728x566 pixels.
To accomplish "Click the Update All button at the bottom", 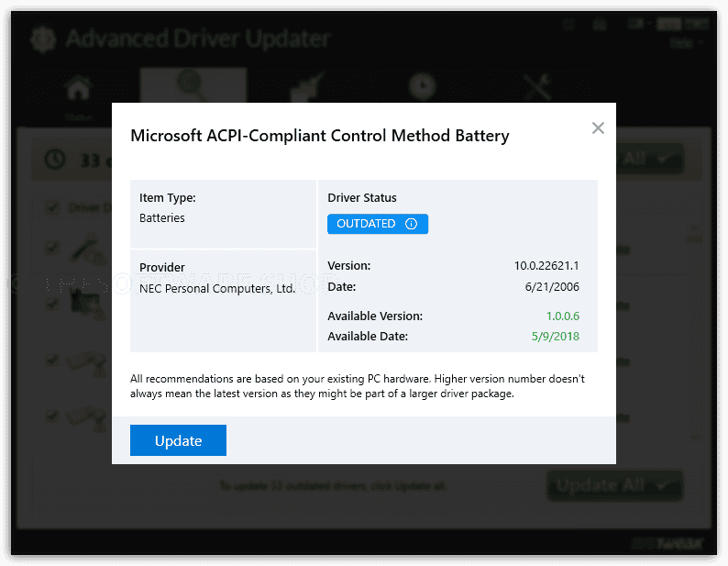I will [x=614, y=485].
